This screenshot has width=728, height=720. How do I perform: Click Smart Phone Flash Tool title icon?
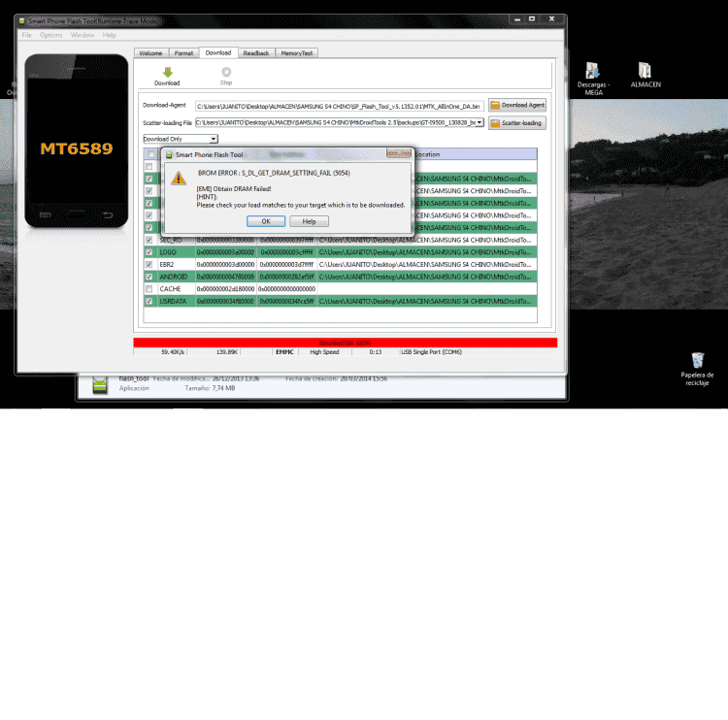pos(21,21)
